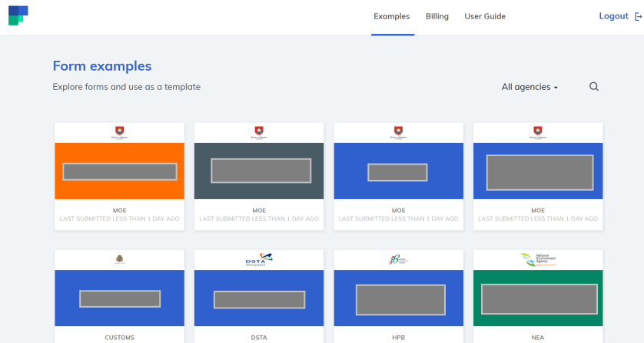Open the Billing tab
This screenshot has width=644, height=343.
tap(437, 16)
